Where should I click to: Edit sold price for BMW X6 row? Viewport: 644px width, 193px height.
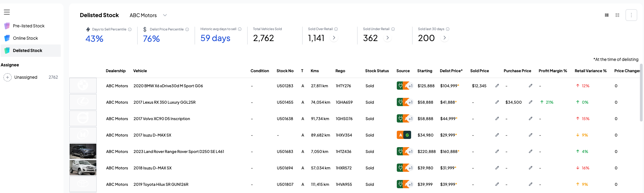497,86
